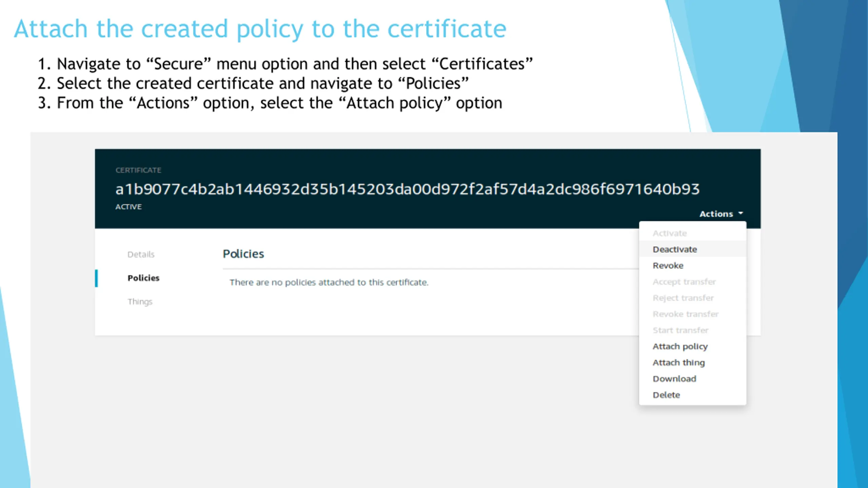
Task: Select the disabled Activate menu entry
Action: 692,233
